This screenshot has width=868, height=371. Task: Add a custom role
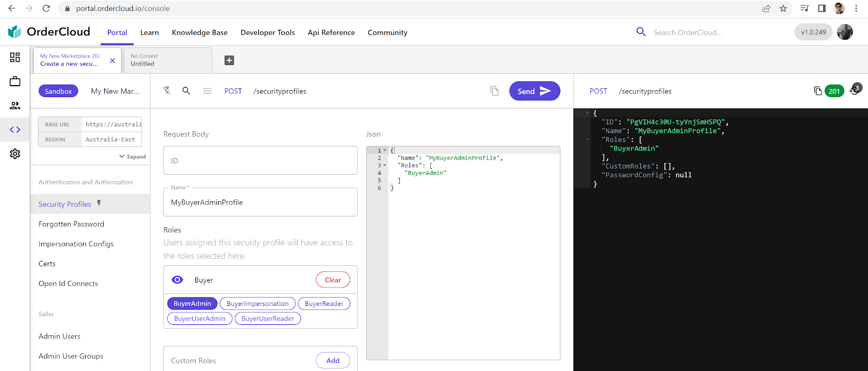click(333, 360)
